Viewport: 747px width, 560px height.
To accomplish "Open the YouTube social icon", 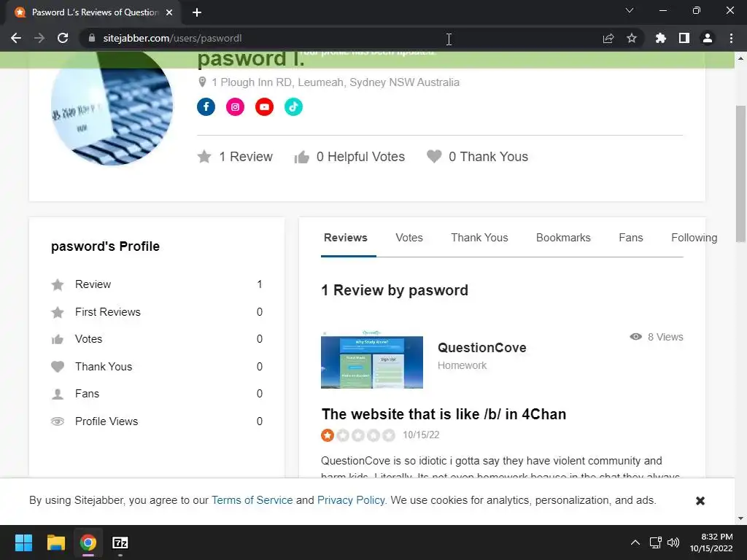I will pyautogui.click(x=264, y=106).
